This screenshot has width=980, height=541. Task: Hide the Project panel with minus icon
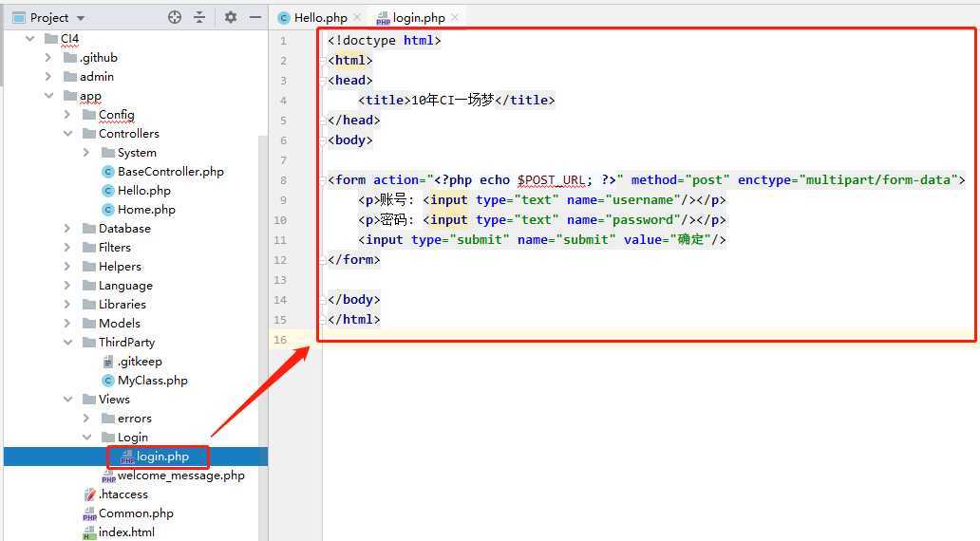tap(255, 17)
